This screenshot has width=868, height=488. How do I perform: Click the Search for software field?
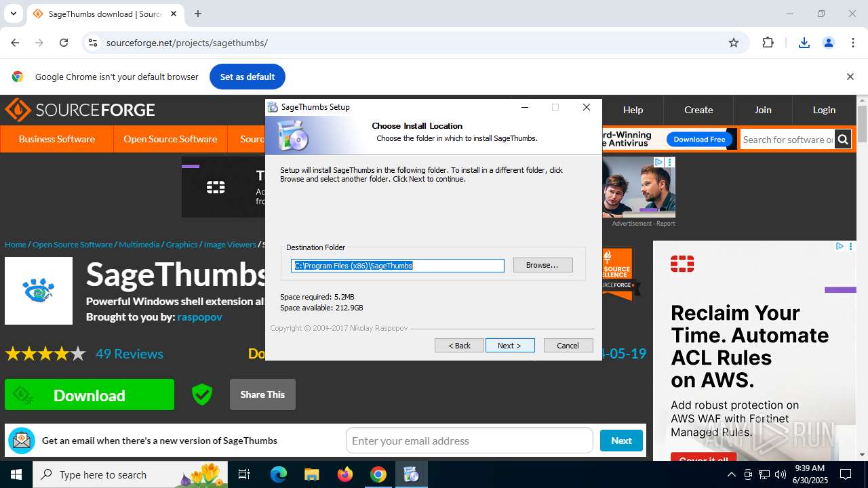pos(787,140)
